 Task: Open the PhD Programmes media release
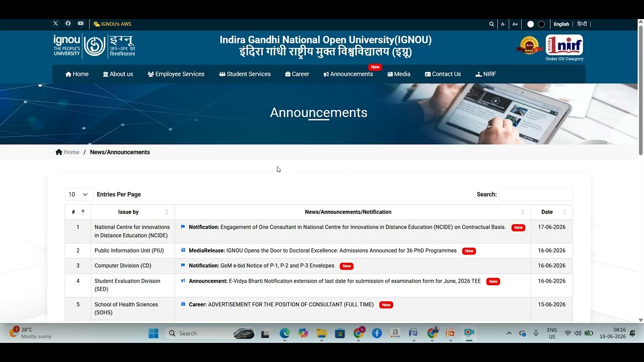tap(323, 250)
